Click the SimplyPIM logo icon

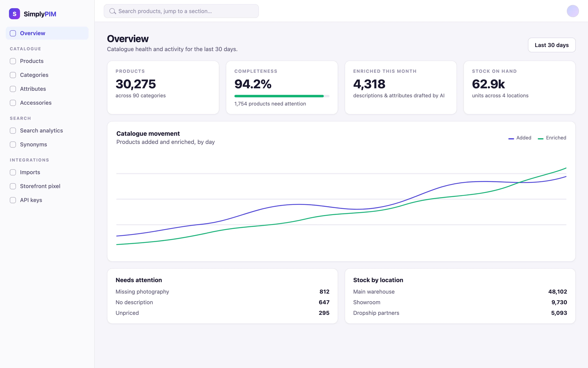(14, 14)
